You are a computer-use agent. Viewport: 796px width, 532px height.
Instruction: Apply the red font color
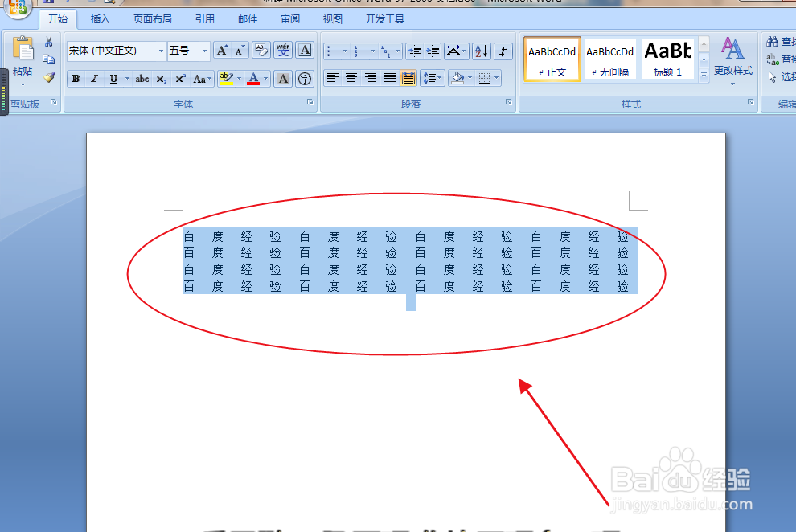[x=253, y=79]
